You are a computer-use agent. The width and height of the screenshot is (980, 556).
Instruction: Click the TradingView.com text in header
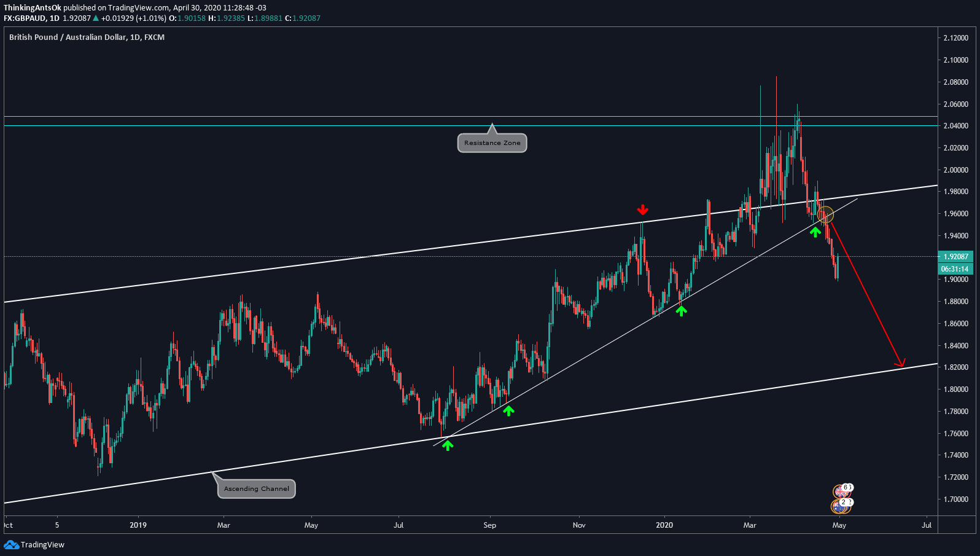click(x=138, y=8)
